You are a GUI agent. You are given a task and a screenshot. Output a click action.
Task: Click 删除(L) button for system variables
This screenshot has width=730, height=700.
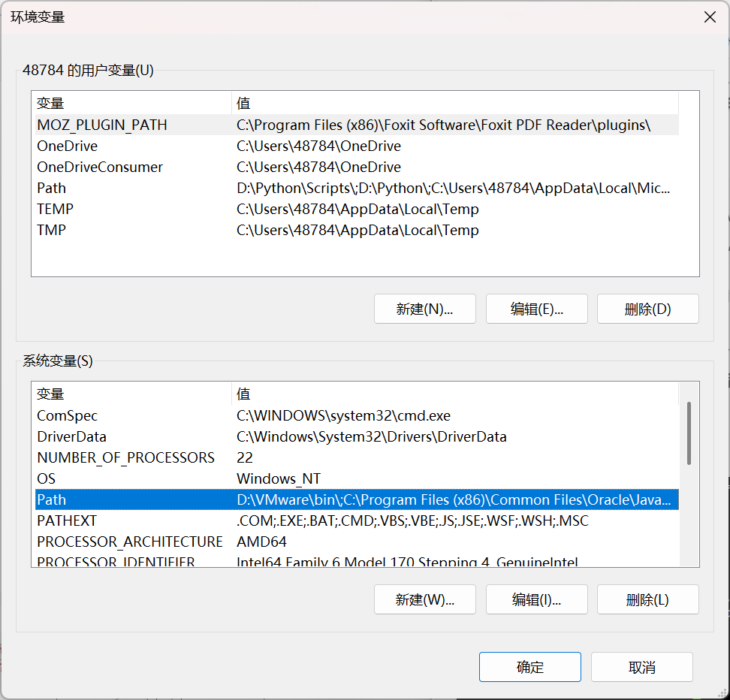647,599
